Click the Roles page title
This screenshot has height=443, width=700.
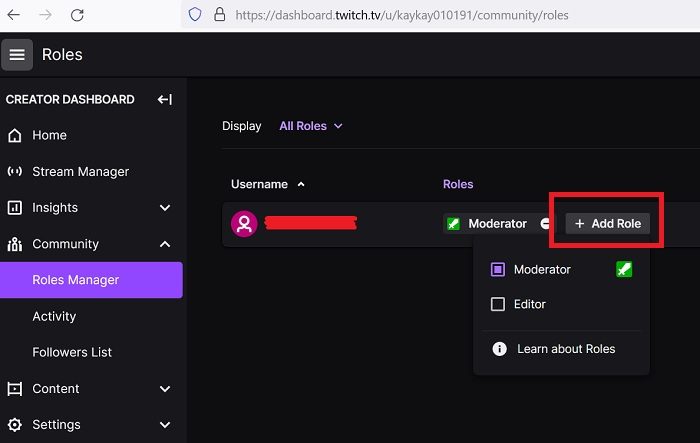tap(62, 54)
